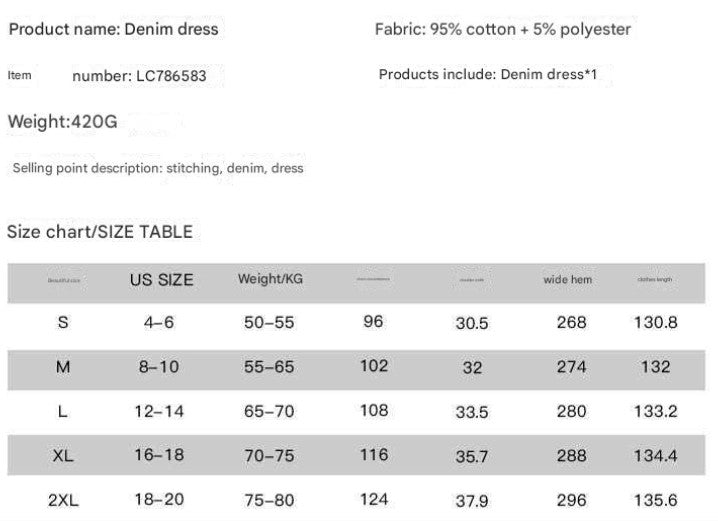Click the 130.8 clothes length value
Image resolution: width=718 pixels, height=521 pixels.
click(x=656, y=322)
